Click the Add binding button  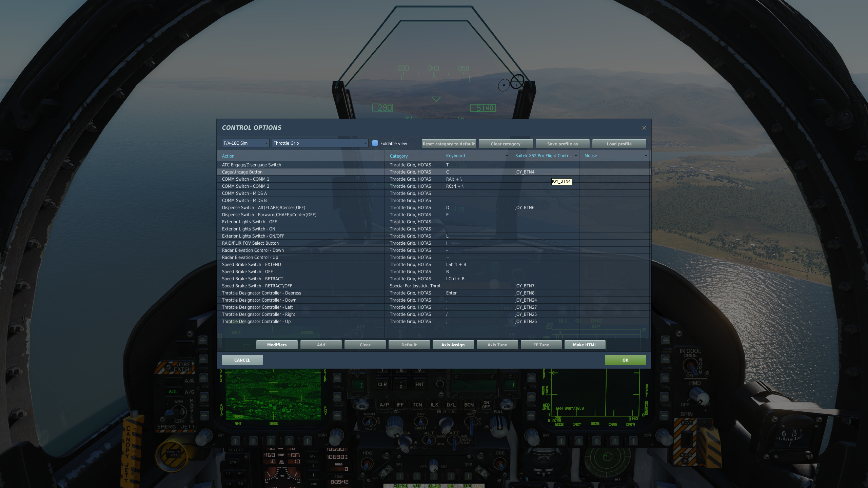(x=321, y=345)
